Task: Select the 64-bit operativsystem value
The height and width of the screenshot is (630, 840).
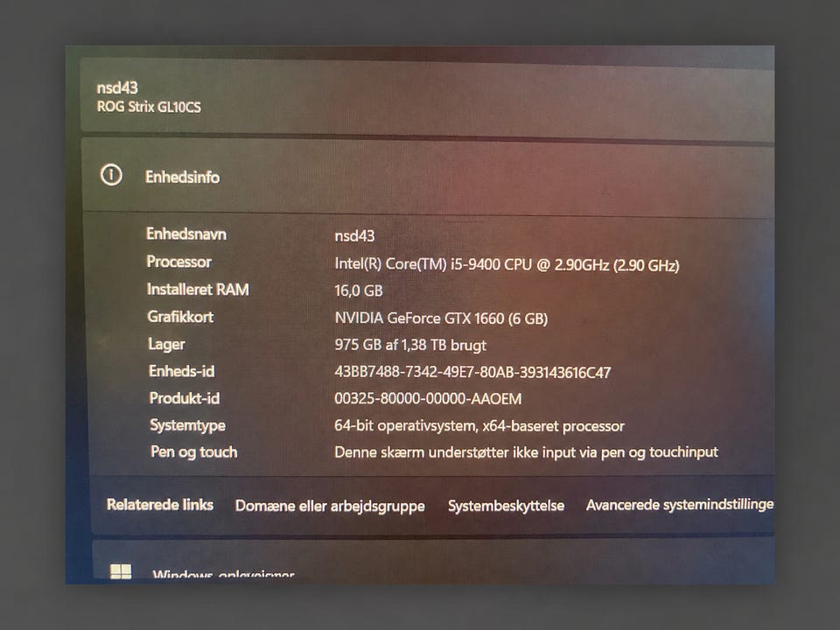Action: (x=479, y=426)
